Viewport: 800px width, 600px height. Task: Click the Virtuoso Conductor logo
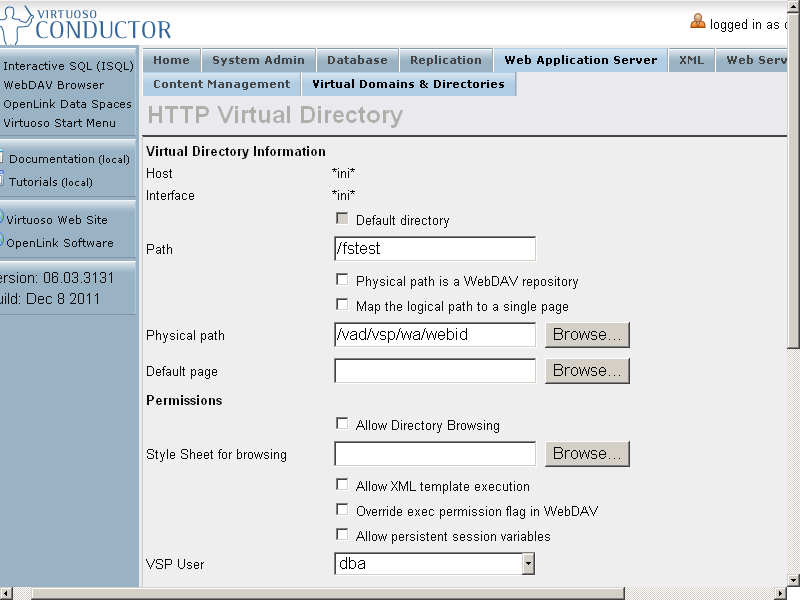click(x=86, y=24)
